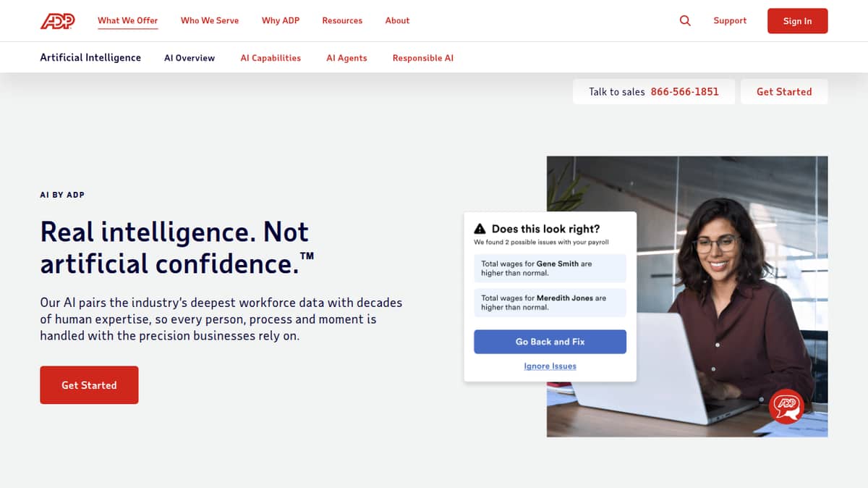Click the Sign In button

click(797, 21)
